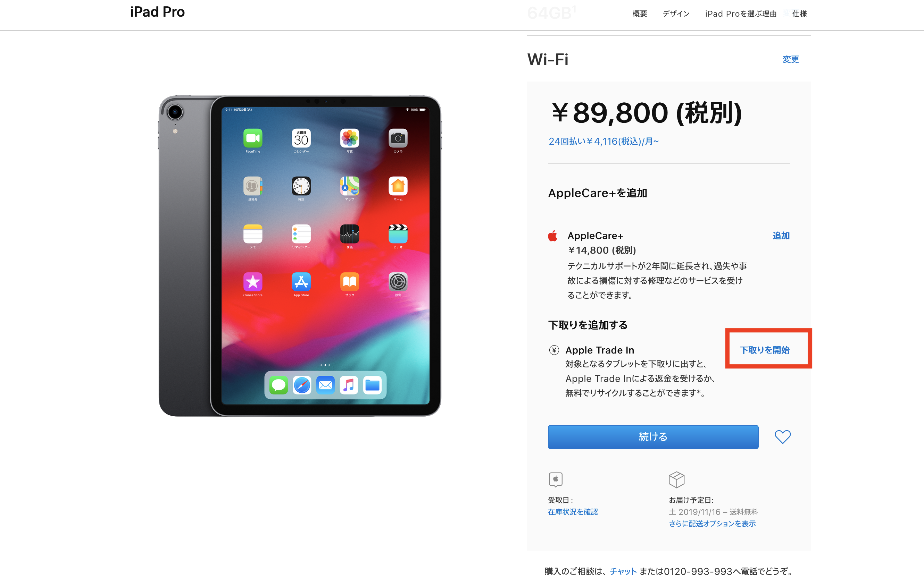Click 在庫状況を確認 link

(x=573, y=512)
